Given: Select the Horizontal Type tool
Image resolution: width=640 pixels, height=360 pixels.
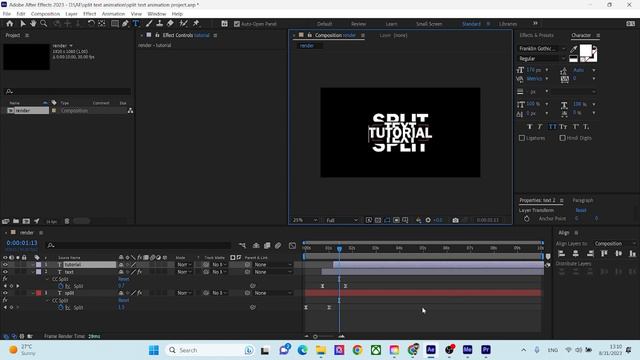Looking at the screenshot, I should (136, 24).
